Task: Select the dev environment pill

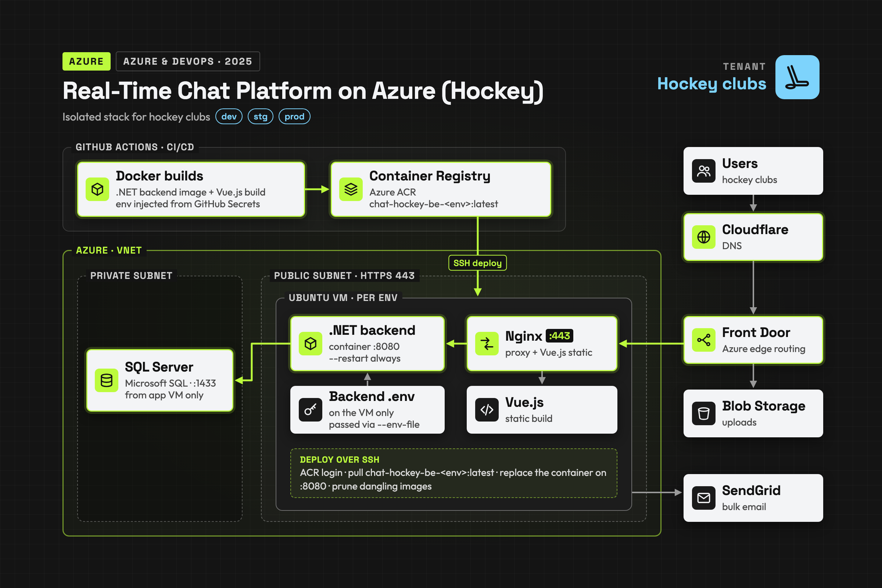Action: (x=229, y=116)
